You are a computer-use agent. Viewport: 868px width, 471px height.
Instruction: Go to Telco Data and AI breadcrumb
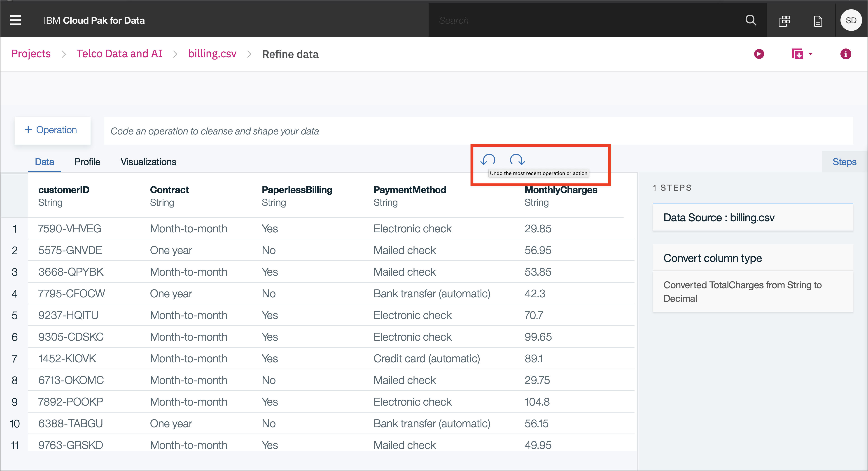tap(119, 54)
